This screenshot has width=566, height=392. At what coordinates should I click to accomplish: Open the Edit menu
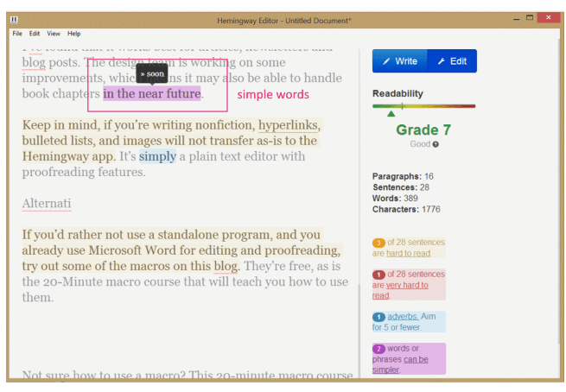point(35,34)
